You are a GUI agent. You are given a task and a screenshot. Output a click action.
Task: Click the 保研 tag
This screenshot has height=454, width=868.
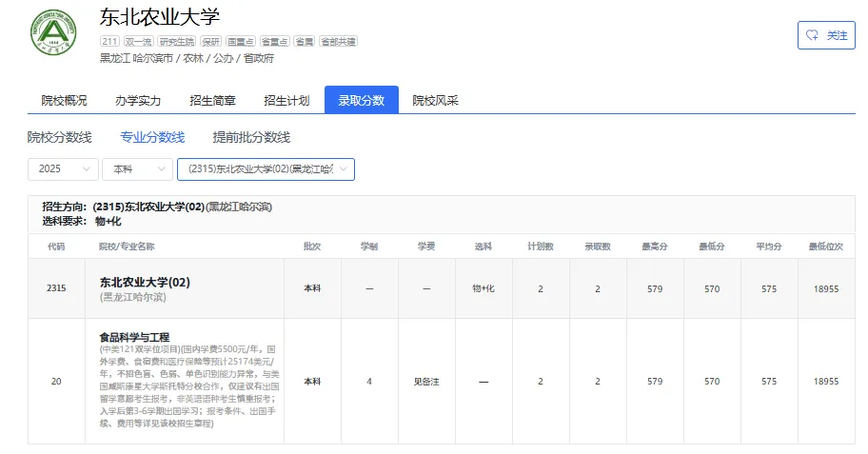point(211,42)
